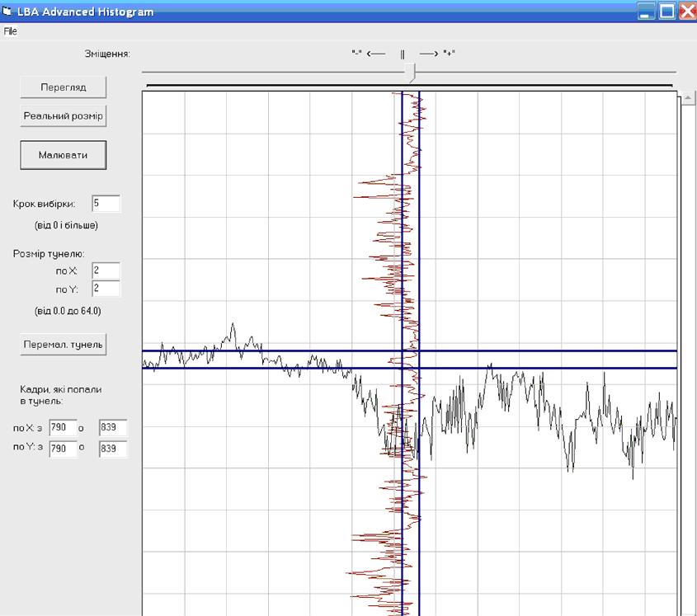Select the tunnel size по X field

pyautogui.click(x=106, y=270)
